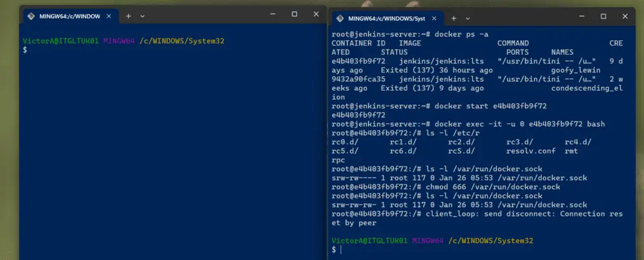Click the right terminal's bottom $ prompt
The width and height of the screenshot is (644, 260).
(334, 249)
